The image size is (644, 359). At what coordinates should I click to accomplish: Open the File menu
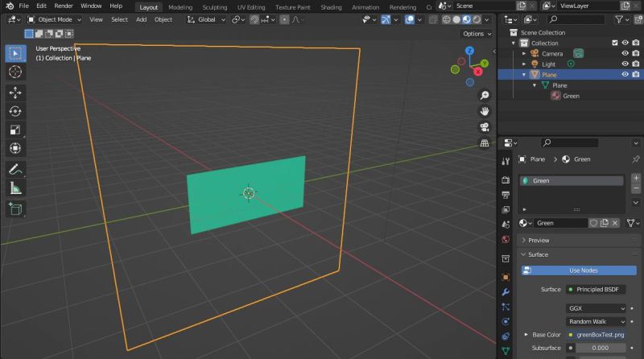[x=24, y=6]
